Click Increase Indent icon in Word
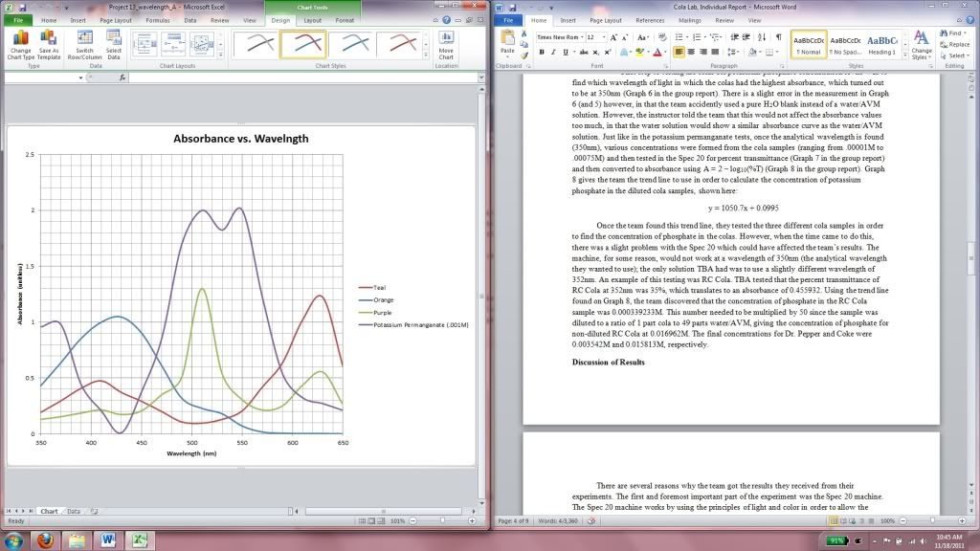 click(746, 37)
